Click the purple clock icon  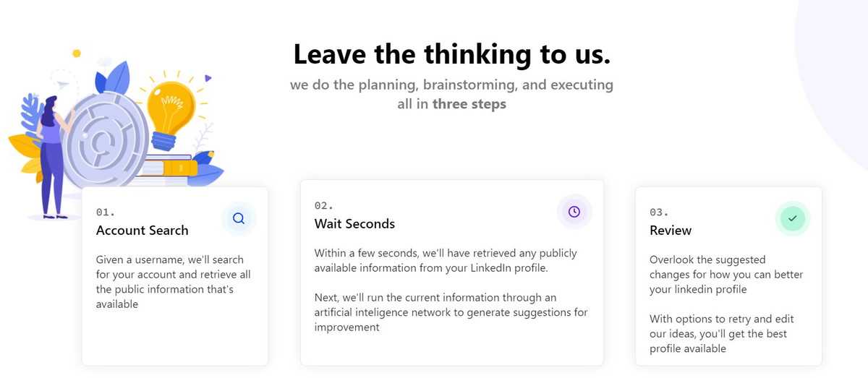pos(574,212)
